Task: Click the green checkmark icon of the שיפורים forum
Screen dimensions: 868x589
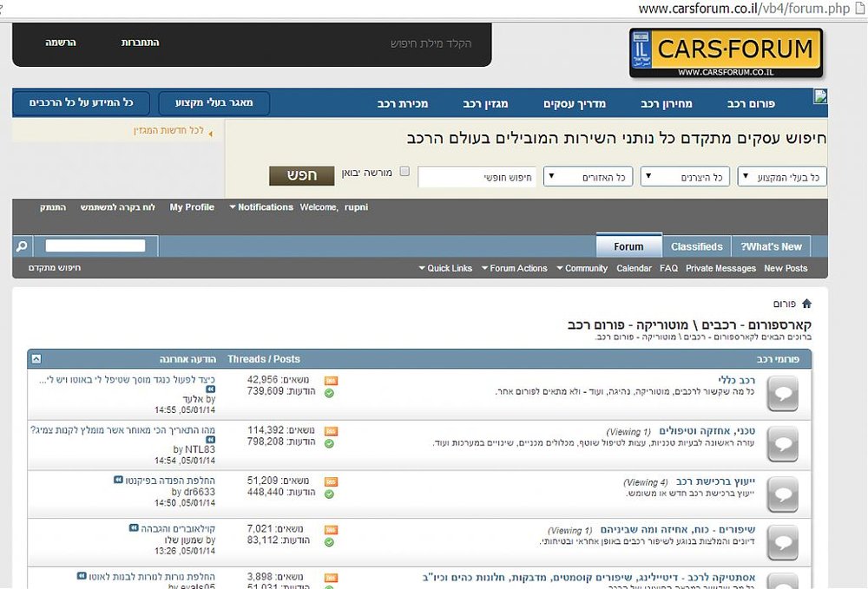Action: click(x=329, y=542)
